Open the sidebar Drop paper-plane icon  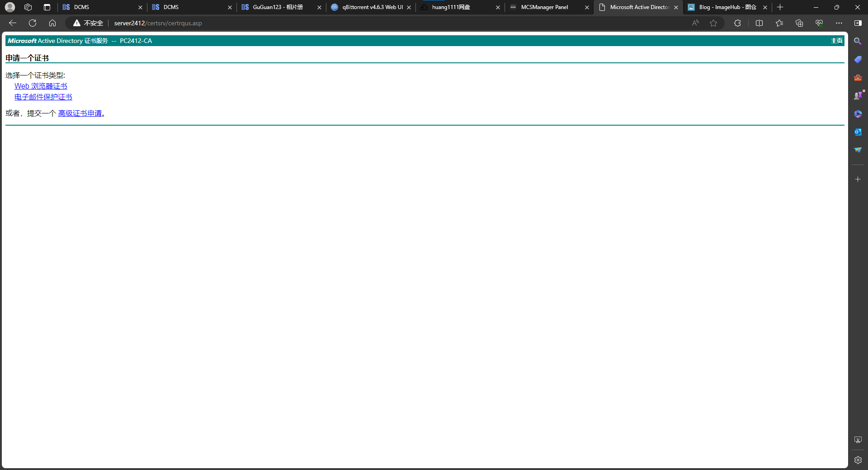pyautogui.click(x=858, y=150)
